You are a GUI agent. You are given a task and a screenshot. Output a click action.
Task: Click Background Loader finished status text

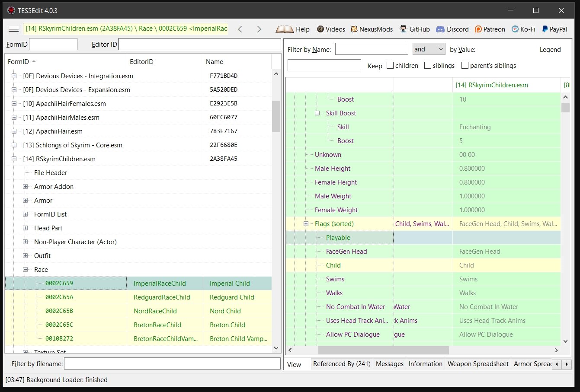[x=57, y=379]
